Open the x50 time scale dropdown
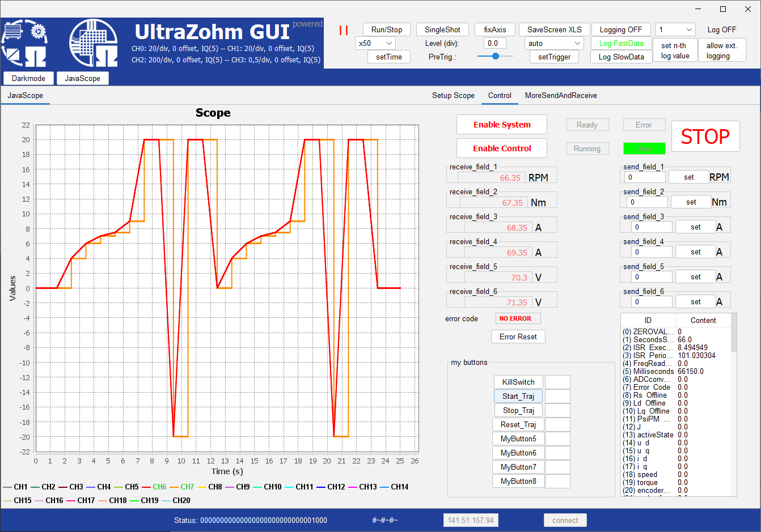The image size is (761, 532). click(x=375, y=43)
